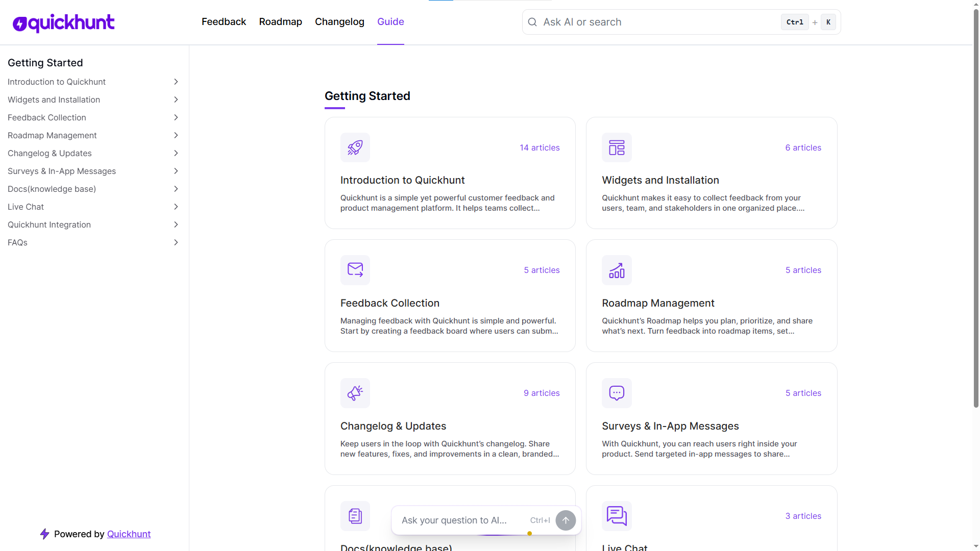
Task: Follow the Quickhunt link in footer
Action: pyautogui.click(x=129, y=534)
